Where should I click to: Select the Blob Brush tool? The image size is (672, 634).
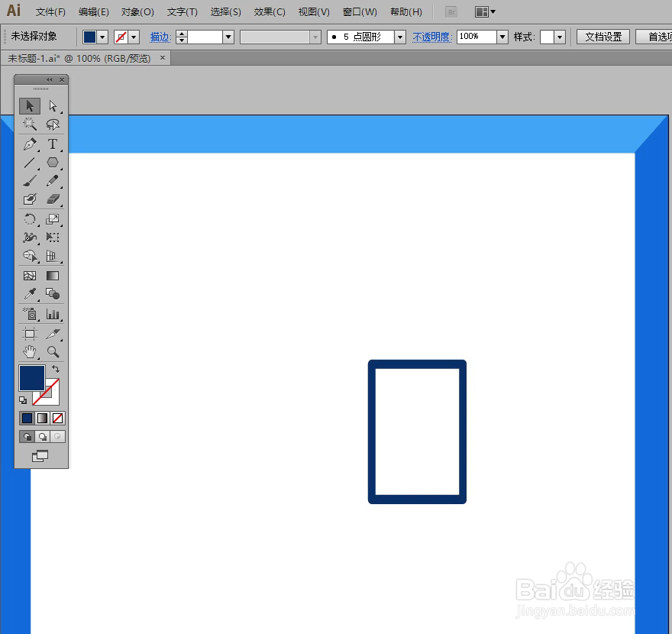[30, 199]
